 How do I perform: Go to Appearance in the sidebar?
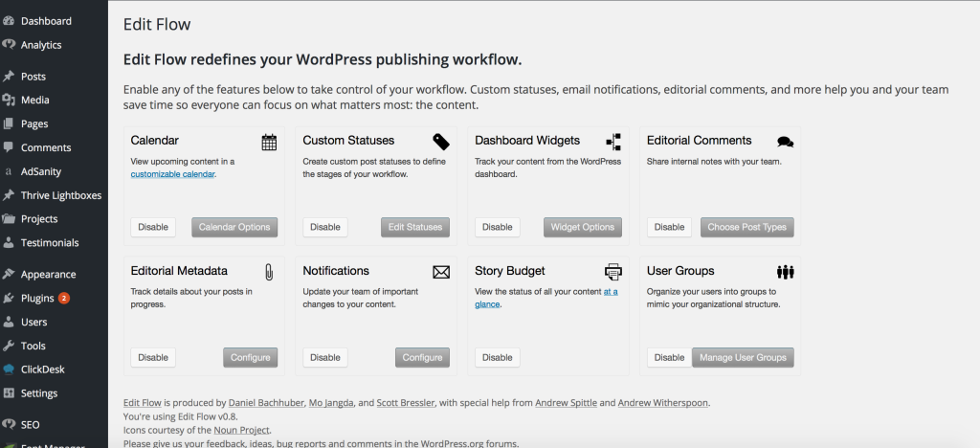[x=48, y=274]
